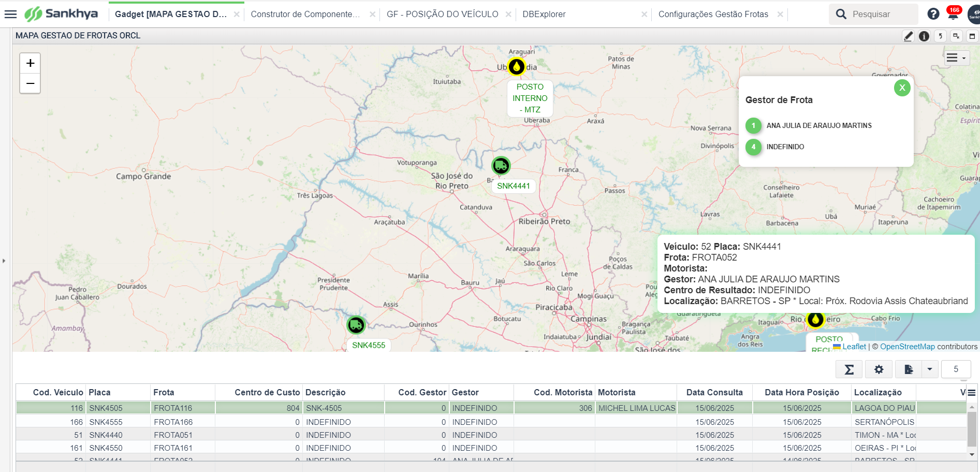Open the help question mark icon
This screenshot has height=472, width=980.
[933, 14]
